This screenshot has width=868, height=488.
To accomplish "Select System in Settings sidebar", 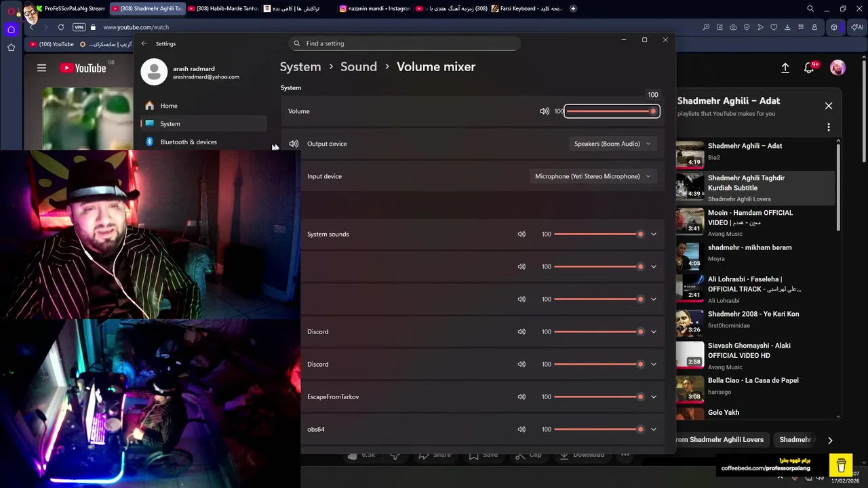I will (204, 123).
